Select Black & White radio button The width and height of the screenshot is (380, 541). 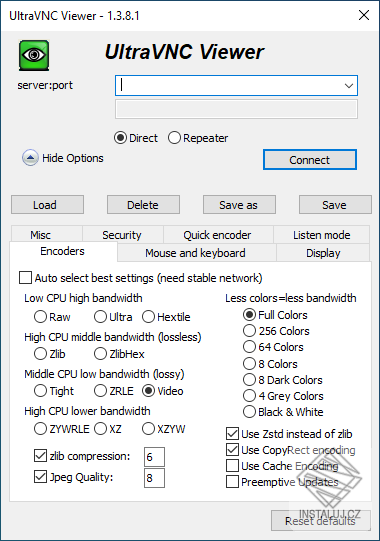pyautogui.click(x=249, y=412)
